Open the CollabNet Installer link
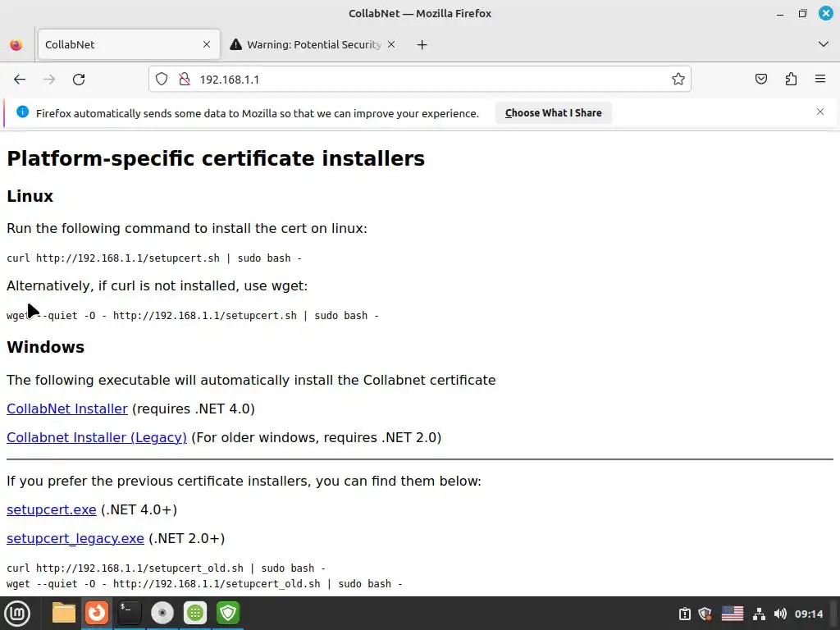 tap(67, 409)
